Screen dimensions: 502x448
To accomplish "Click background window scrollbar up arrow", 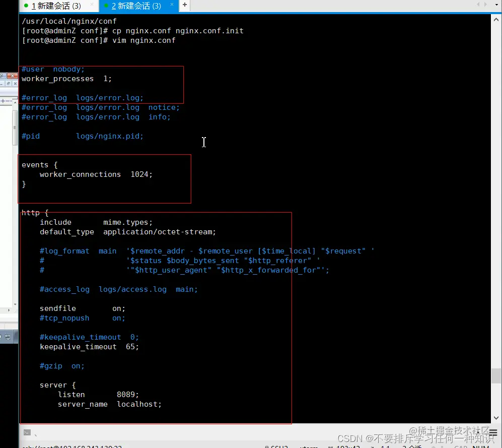I will (x=15, y=101).
